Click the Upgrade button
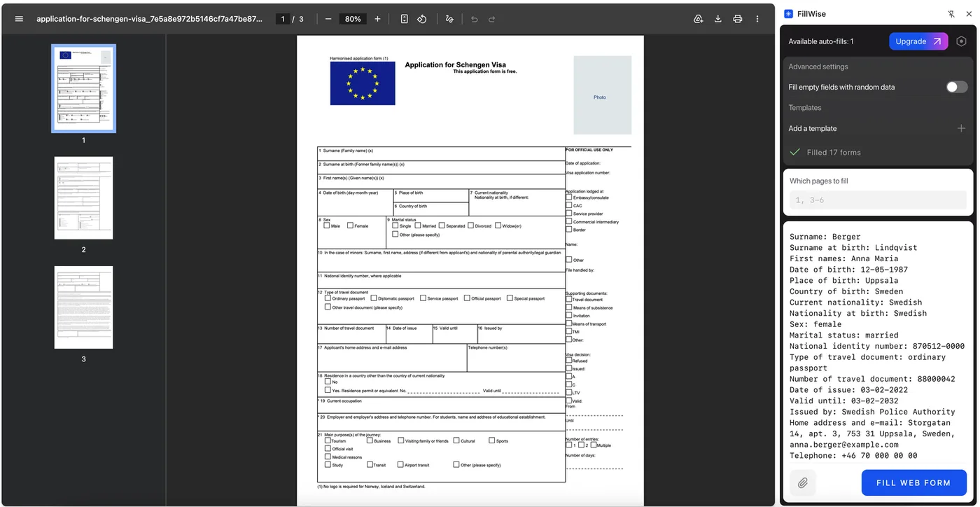 tap(918, 41)
